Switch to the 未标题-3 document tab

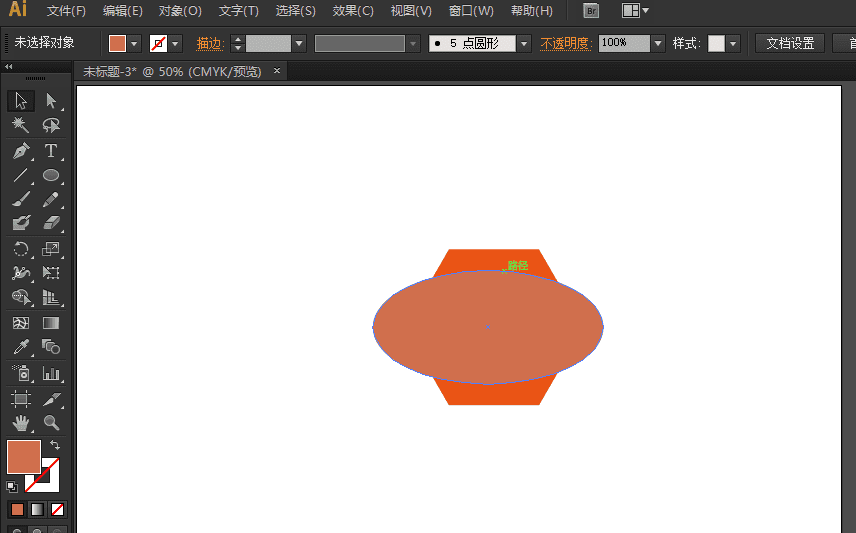[x=172, y=72]
